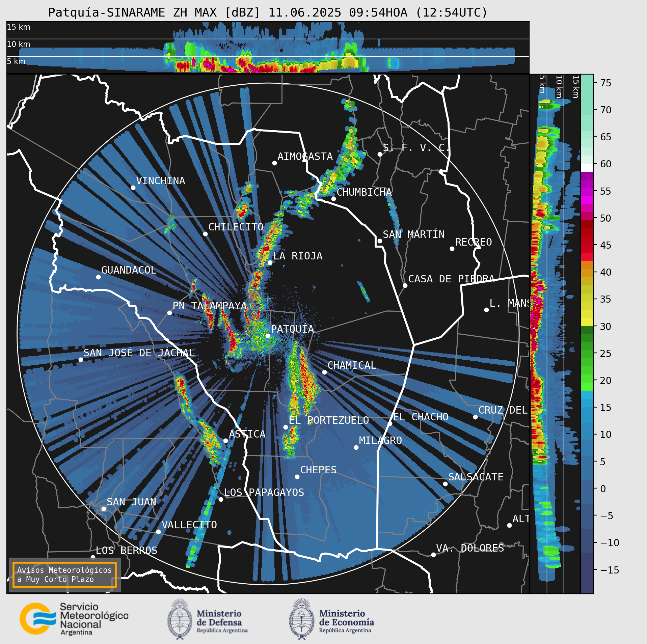Viewport: 647px width, 644px height.
Task: Click the VALLECITO location dot
Action: [158, 532]
